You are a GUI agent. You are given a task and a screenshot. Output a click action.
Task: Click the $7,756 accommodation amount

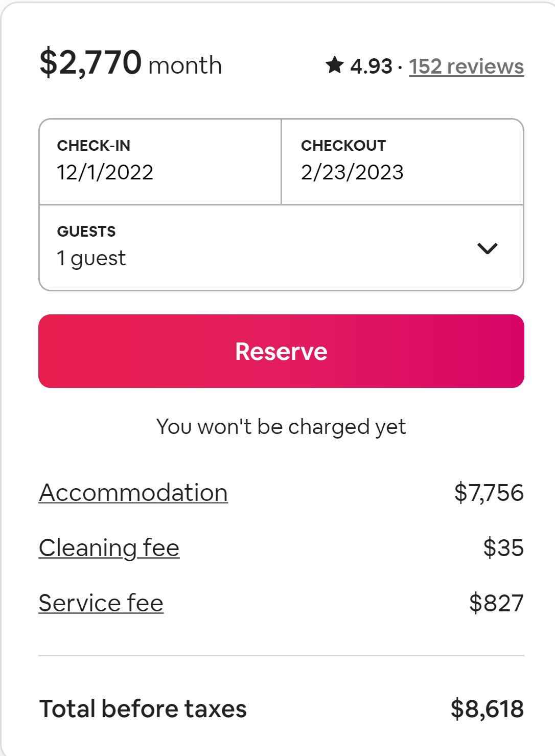pyautogui.click(x=489, y=493)
